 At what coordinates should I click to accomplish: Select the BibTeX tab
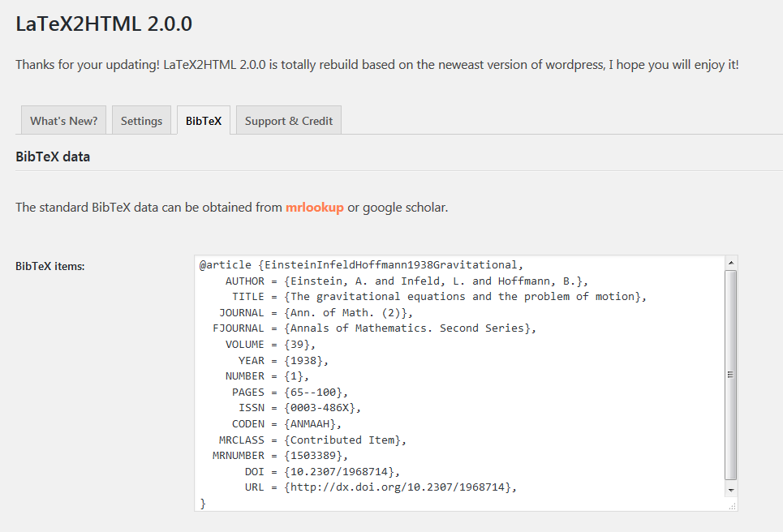pos(203,120)
